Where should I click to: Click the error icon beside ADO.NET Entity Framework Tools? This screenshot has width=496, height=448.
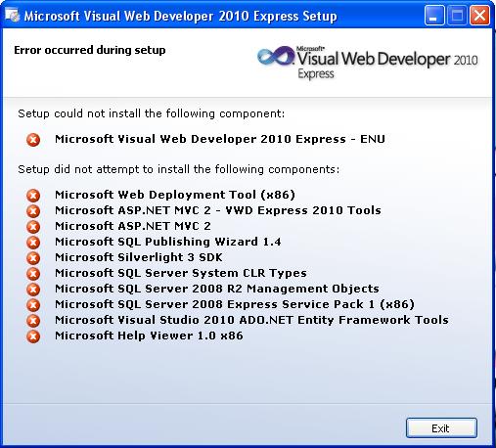click(x=33, y=321)
